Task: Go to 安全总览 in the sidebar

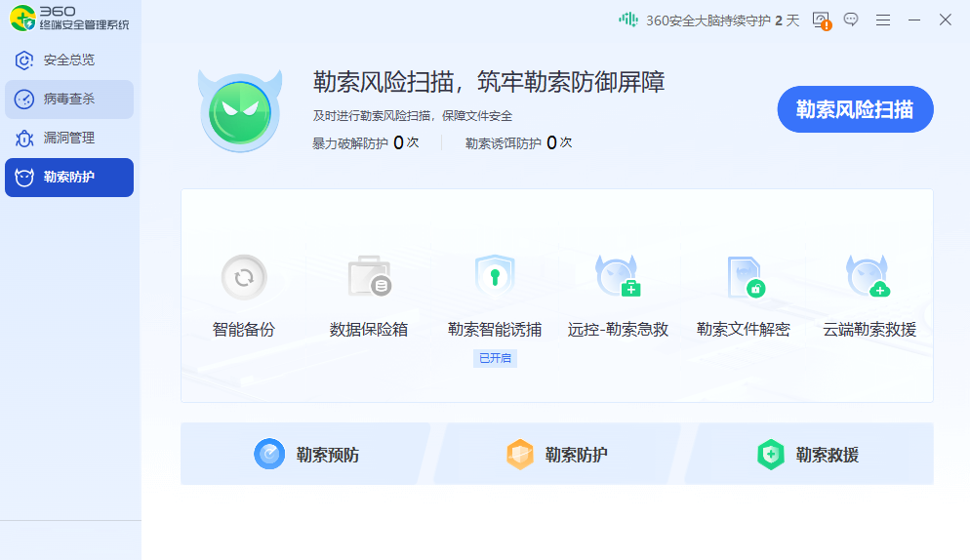Action: pyautogui.click(x=69, y=60)
